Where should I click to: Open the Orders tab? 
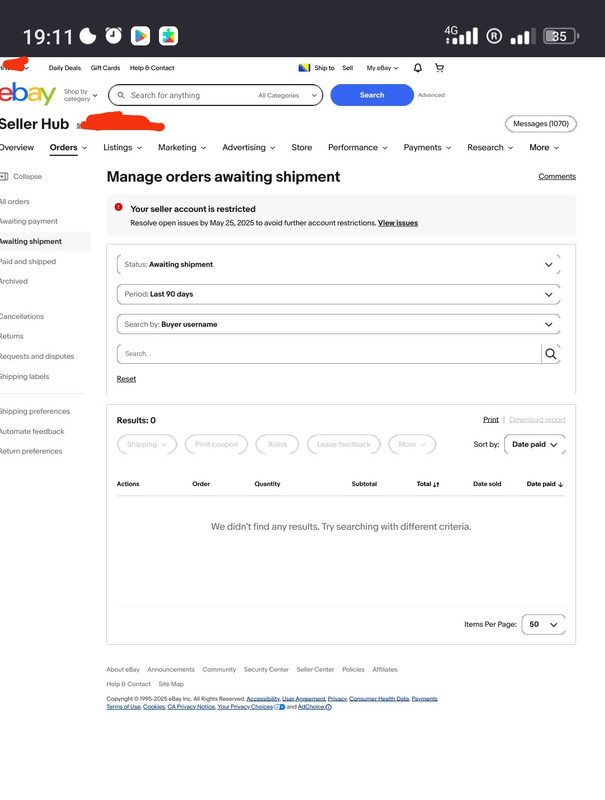click(x=68, y=147)
